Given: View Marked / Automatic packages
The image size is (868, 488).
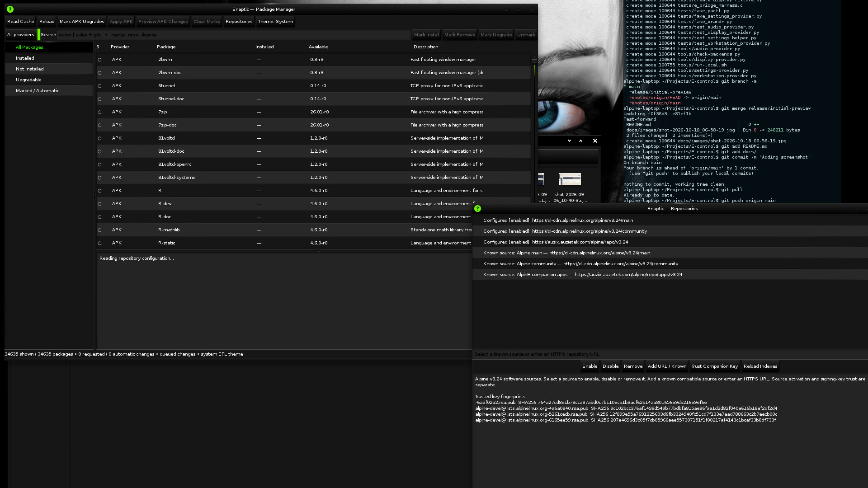Looking at the screenshot, I should 49,91.
